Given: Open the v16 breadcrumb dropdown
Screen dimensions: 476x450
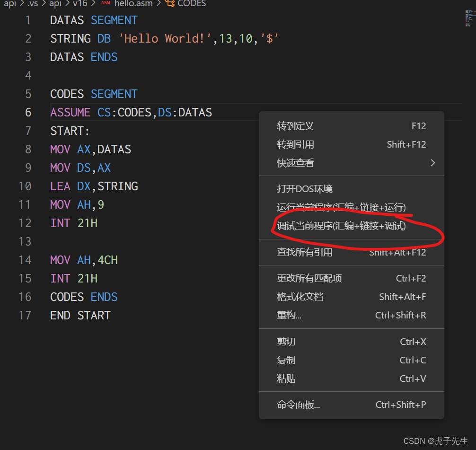Looking at the screenshot, I should (80, 4).
